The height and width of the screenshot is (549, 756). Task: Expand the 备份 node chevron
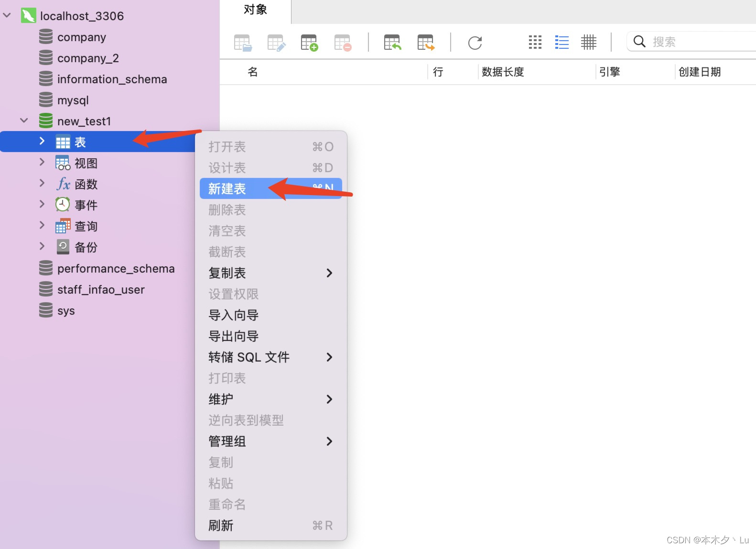click(42, 246)
